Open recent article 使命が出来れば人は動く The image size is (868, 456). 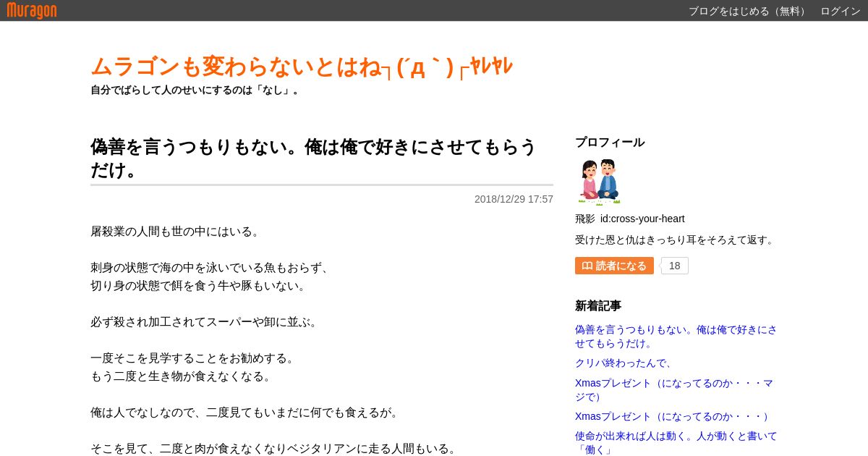coord(676,442)
